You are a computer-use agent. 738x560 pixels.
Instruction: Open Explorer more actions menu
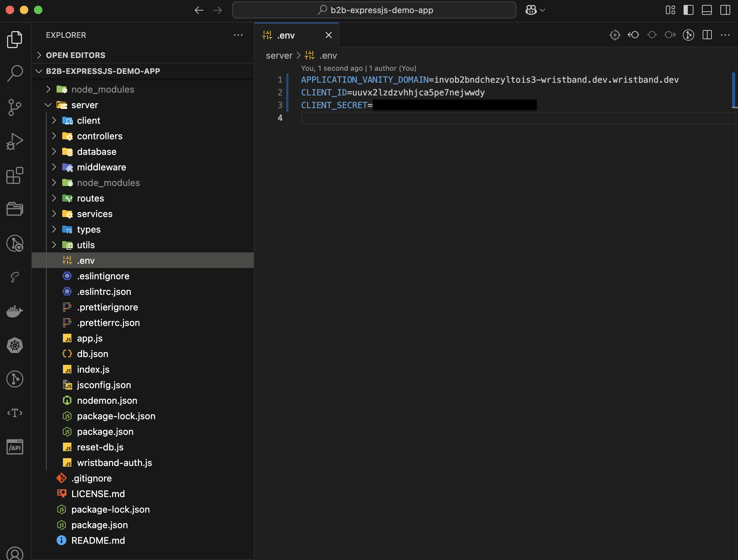pyautogui.click(x=238, y=35)
